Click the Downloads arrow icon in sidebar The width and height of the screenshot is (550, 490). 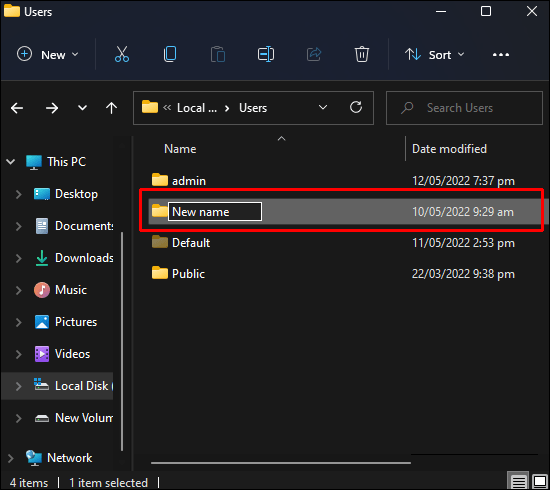click(42, 258)
